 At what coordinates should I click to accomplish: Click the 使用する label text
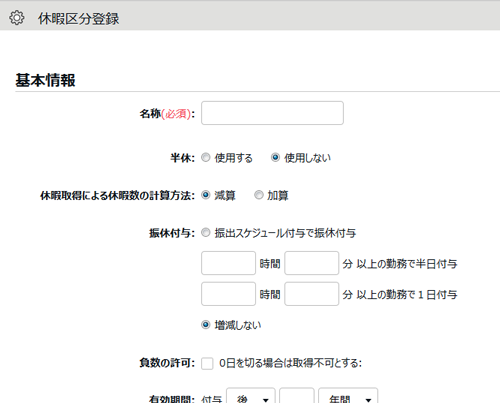point(234,158)
